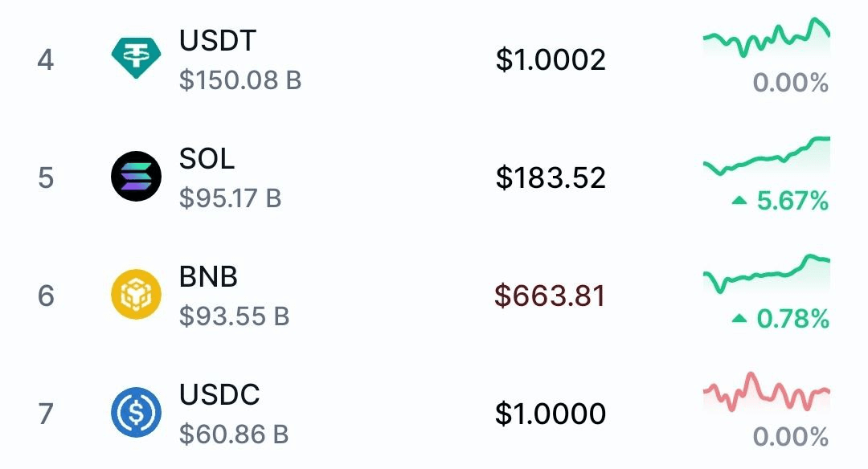868x469 pixels.
Task: Click the USDC blue dollar logo
Action: 136,412
